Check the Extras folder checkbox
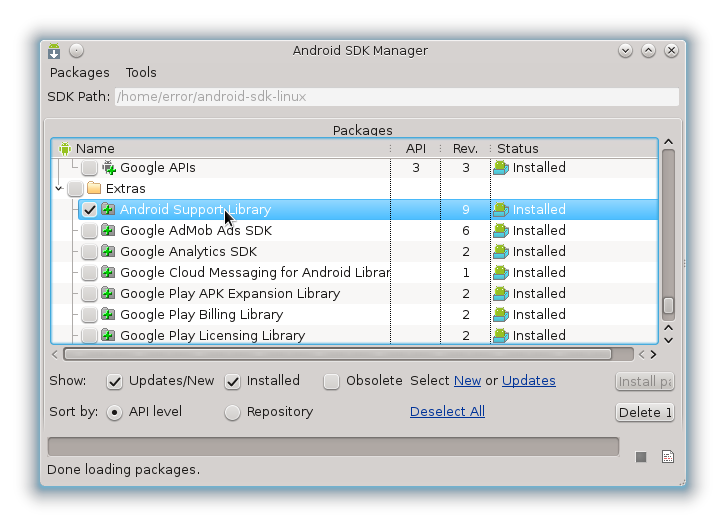Image resolution: width=726 pixels, height=526 pixels. tap(75, 188)
